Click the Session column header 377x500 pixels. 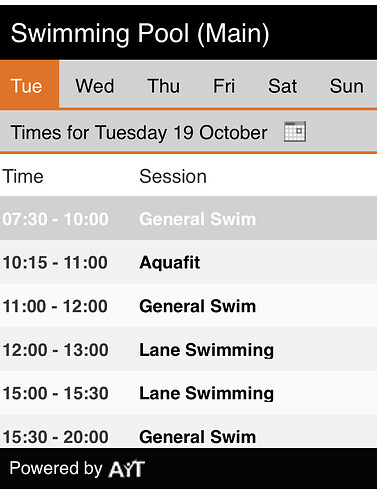tap(173, 176)
